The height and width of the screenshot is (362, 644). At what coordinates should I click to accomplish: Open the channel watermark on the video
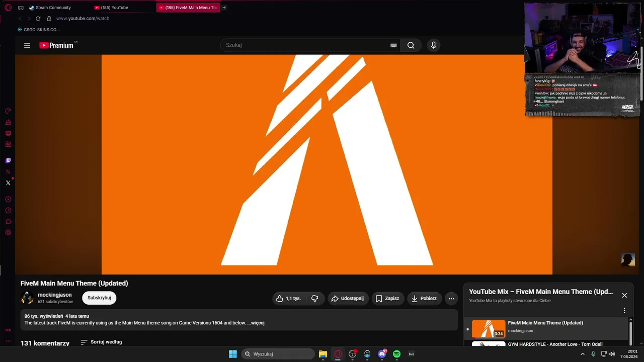click(x=628, y=259)
